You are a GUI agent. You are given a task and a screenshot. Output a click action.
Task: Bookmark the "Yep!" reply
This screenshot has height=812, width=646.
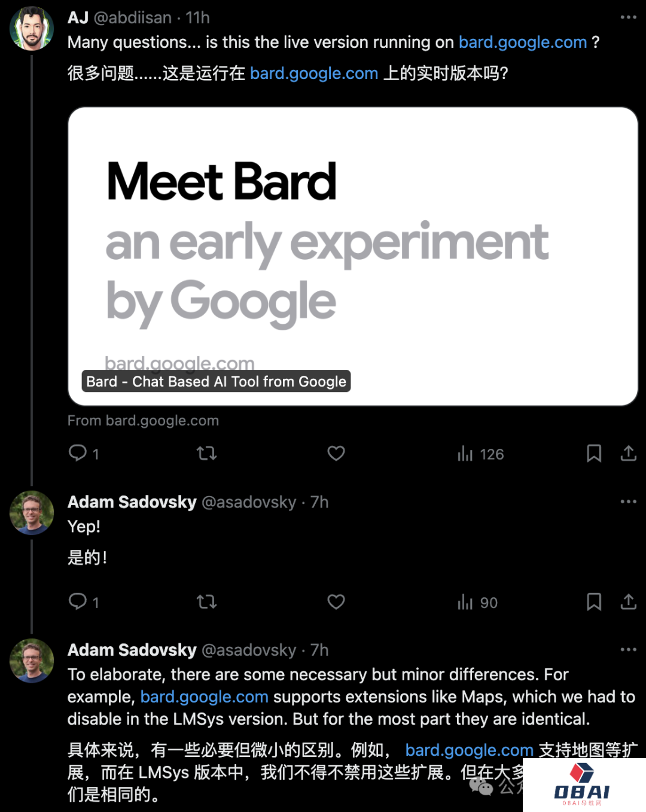(x=593, y=601)
